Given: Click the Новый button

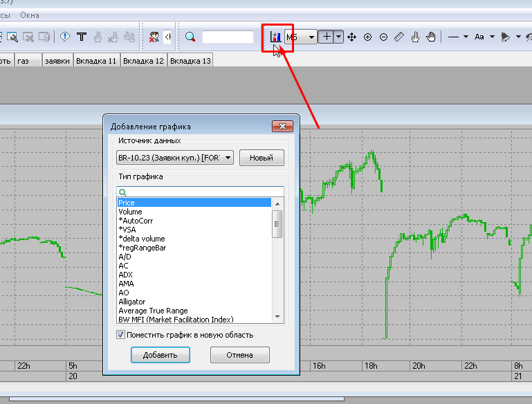Looking at the screenshot, I should 262,158.
